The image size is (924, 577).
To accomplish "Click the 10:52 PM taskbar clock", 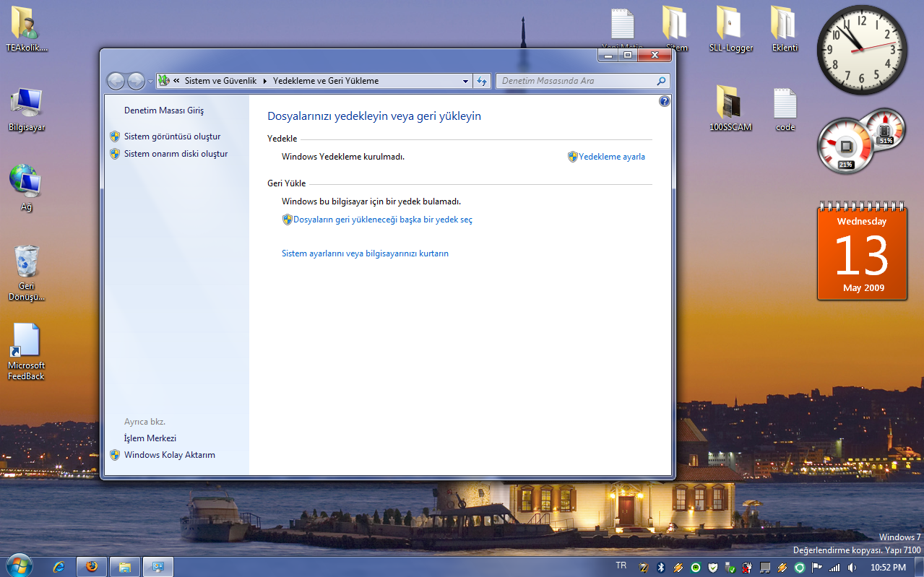I will (888, 568).
